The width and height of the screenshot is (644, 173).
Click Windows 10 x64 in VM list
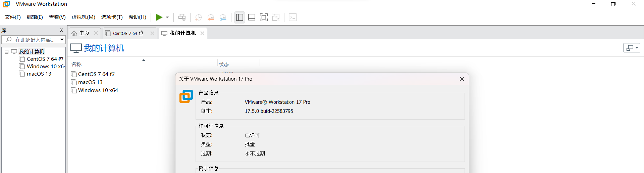tap(98, 90)
